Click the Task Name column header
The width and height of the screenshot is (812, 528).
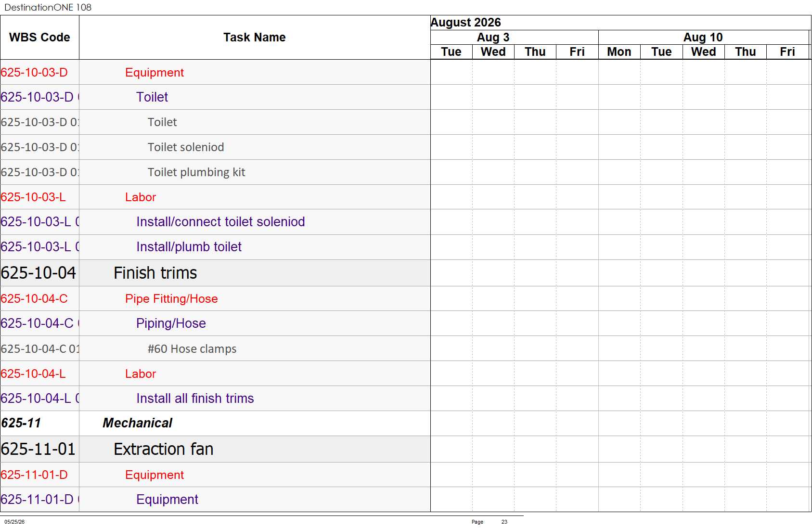coord(255,37)
